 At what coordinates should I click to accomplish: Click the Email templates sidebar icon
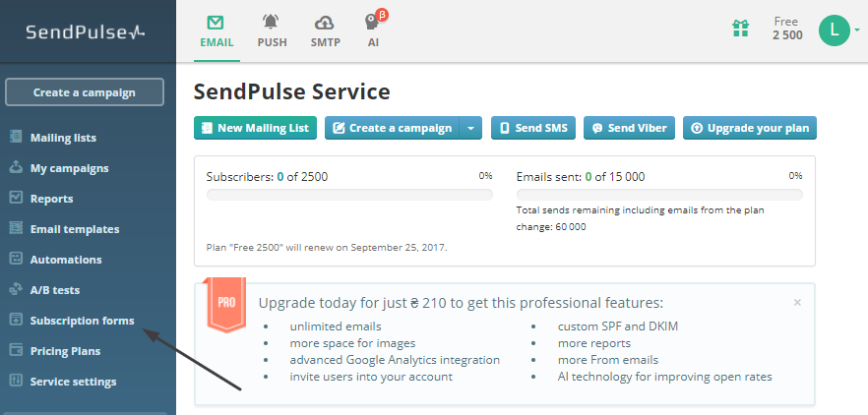tap(16, 229)
